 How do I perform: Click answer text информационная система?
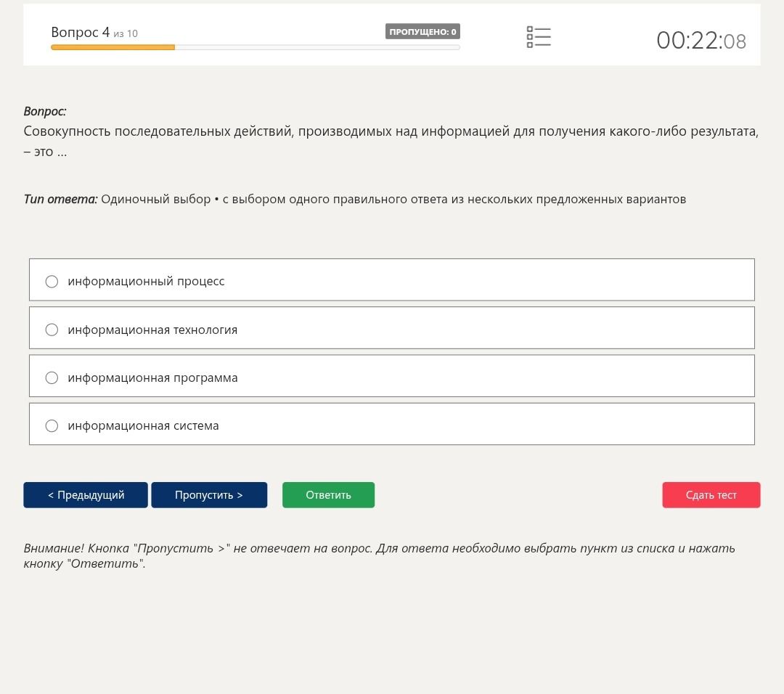coord(143,426)
